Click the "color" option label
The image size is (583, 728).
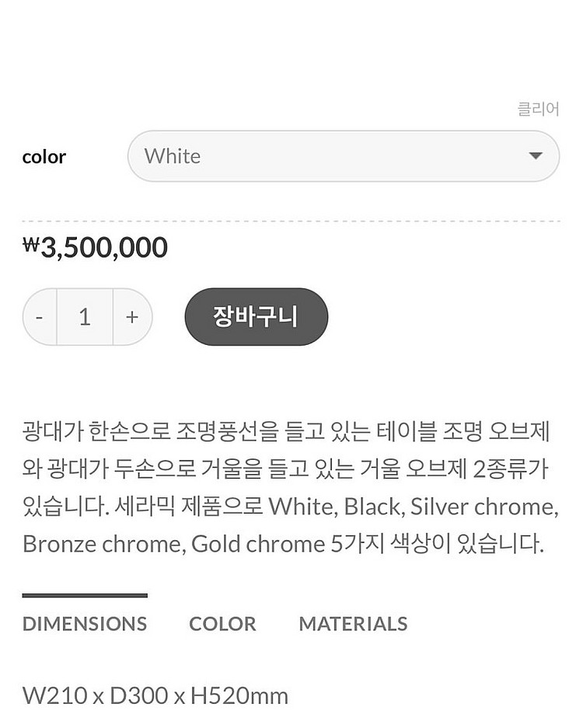[x=44, y=157]
